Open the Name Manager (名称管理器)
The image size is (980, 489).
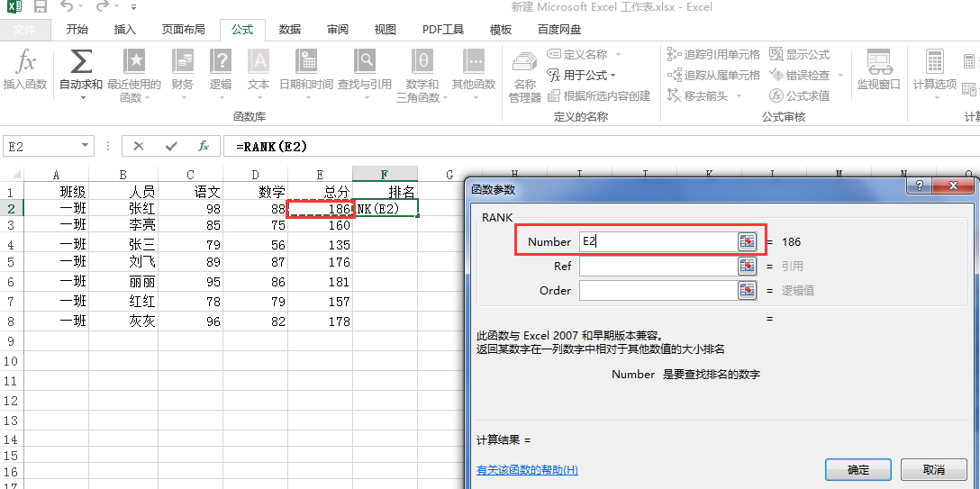tap(525, 77)
